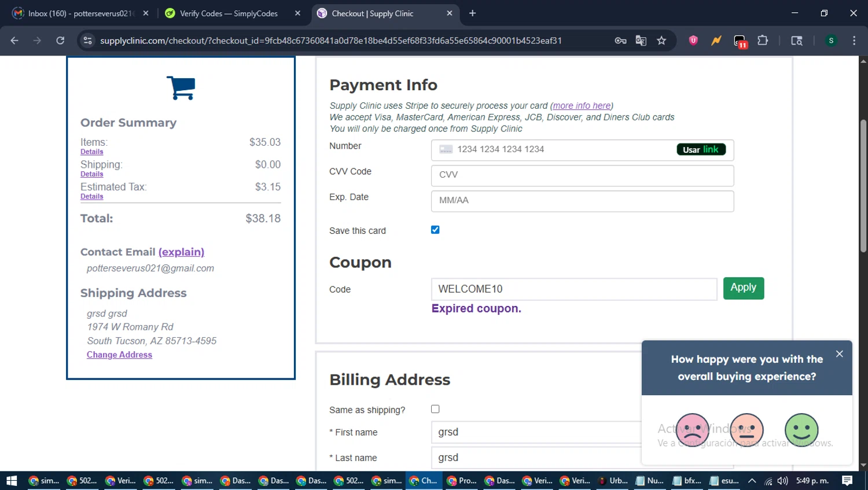Open the Extensions puzzle piece menu
This screenshot has height=490, width=868.
click(763, 40)
